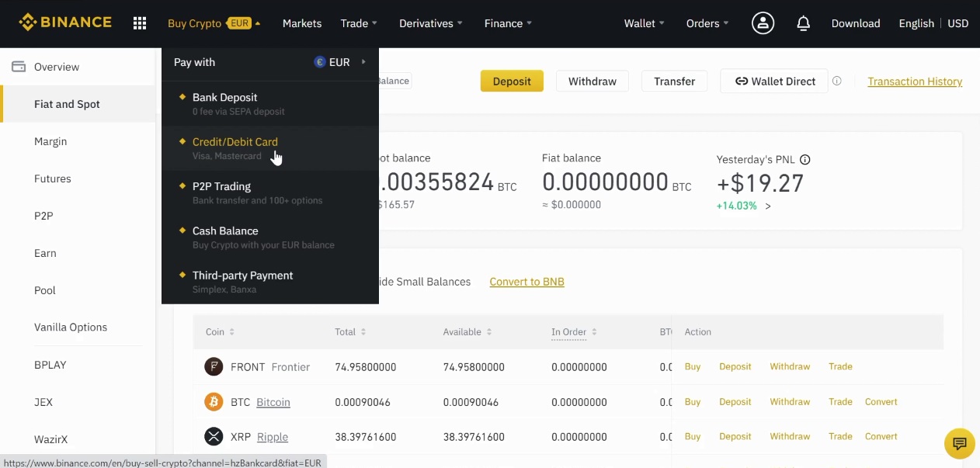Click the Transfer button
The image size is (980, 468).
674,81
